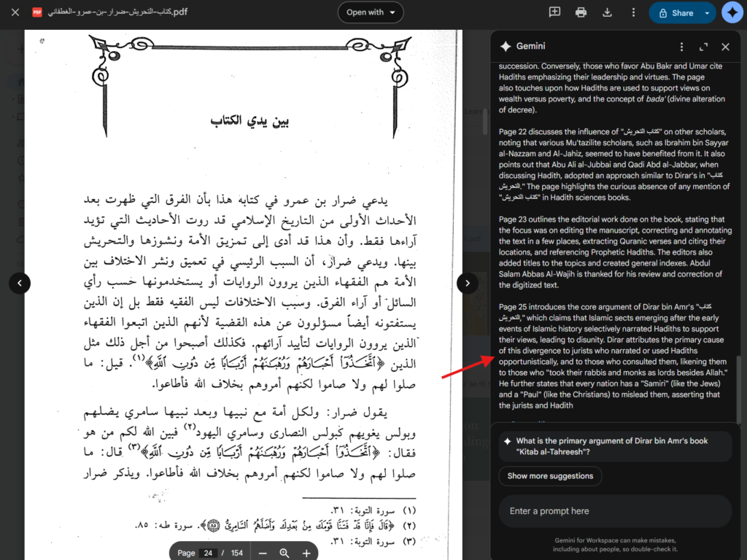Click the 'Page 25 introduces' paragraph in Gemini
The height and width of the screenshot is (560, 747).
(x=614, y=356)
